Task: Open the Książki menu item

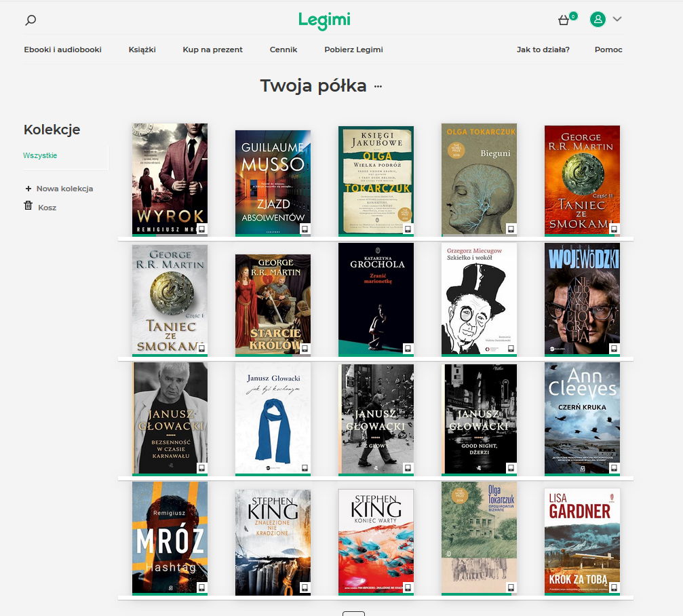Action: click(142, 50)
